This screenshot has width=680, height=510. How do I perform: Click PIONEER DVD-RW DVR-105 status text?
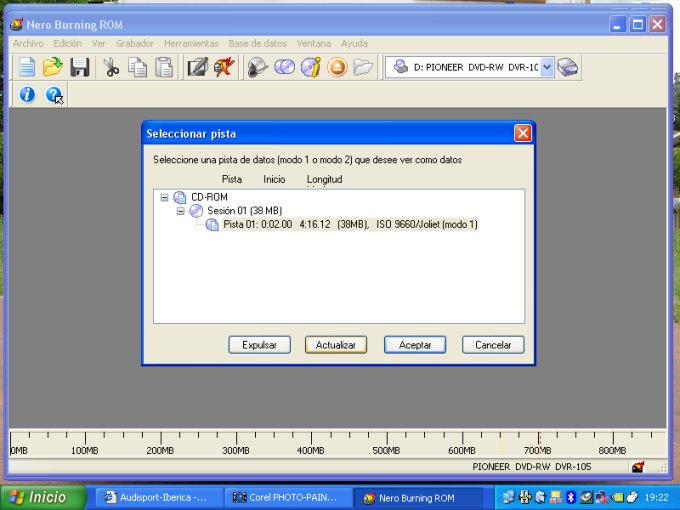(532, 467)
